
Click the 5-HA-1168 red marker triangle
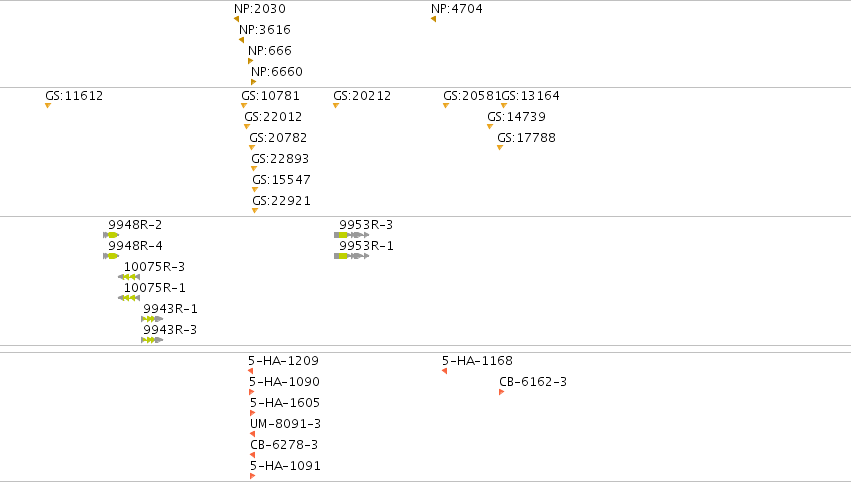[444, 371]
